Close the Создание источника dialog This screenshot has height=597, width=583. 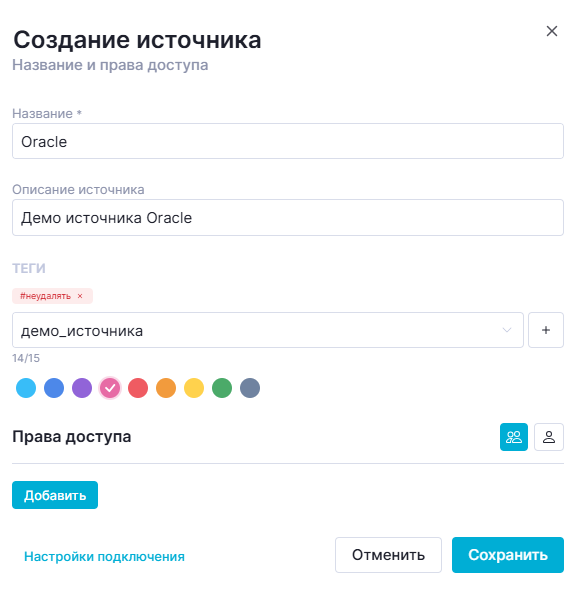coord(552,31)
